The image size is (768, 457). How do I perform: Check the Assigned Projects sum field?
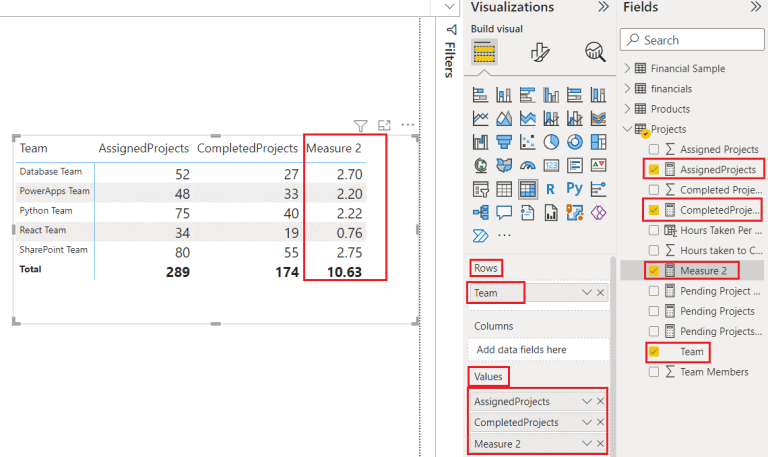coord(653,149)
